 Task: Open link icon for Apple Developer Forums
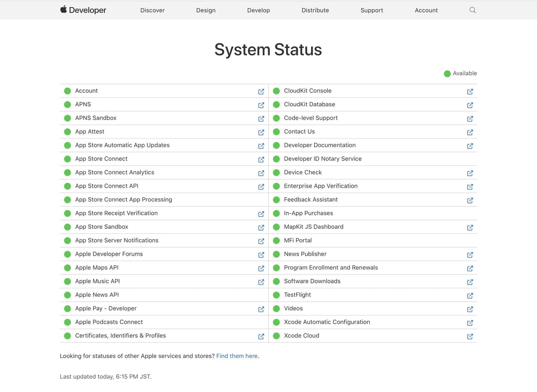pyautogui.click(x=261, y=255)
